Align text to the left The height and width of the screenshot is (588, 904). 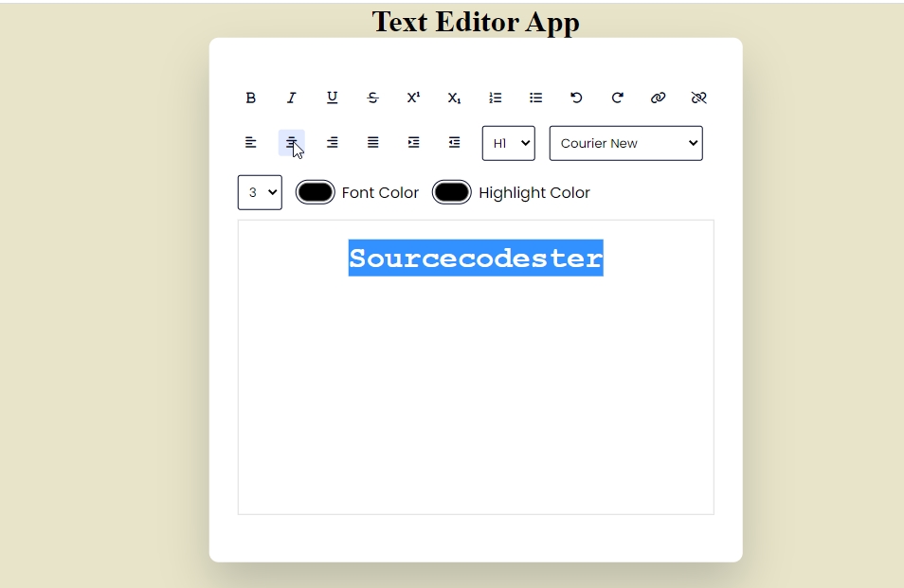(x=250, y=143)
